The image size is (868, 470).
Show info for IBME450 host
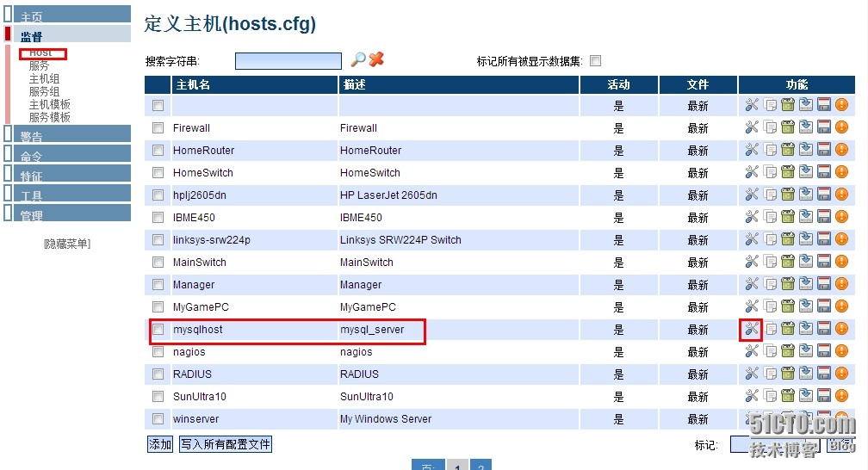click(842, 217)
